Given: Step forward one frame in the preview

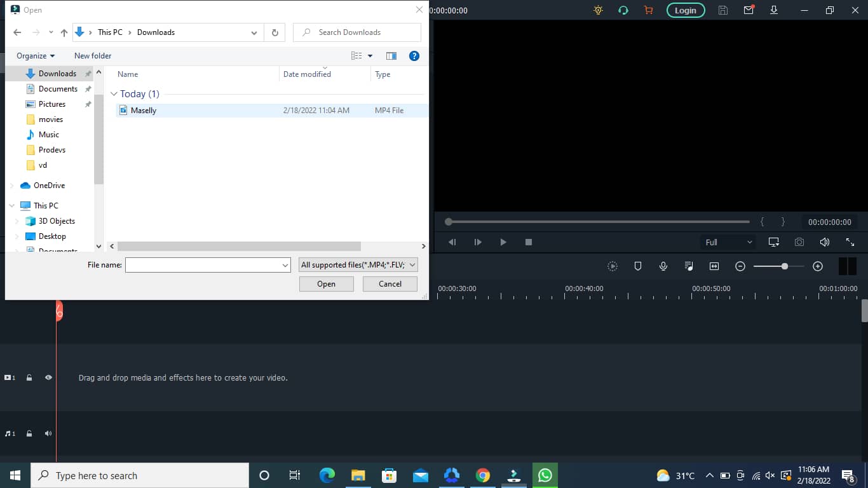Looking at the screenshot, I should [x=478, y=242].
